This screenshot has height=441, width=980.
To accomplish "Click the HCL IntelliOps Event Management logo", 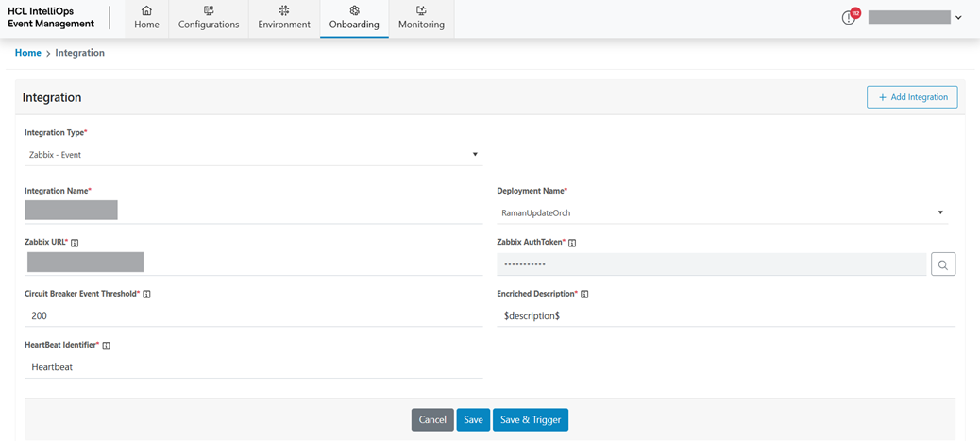I will point(51,18).
